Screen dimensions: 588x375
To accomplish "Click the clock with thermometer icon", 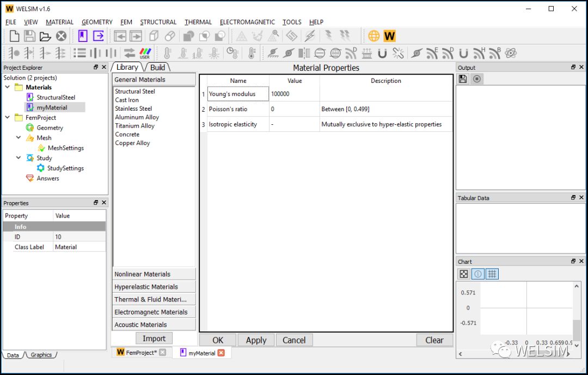I will [x=233, y=53].
